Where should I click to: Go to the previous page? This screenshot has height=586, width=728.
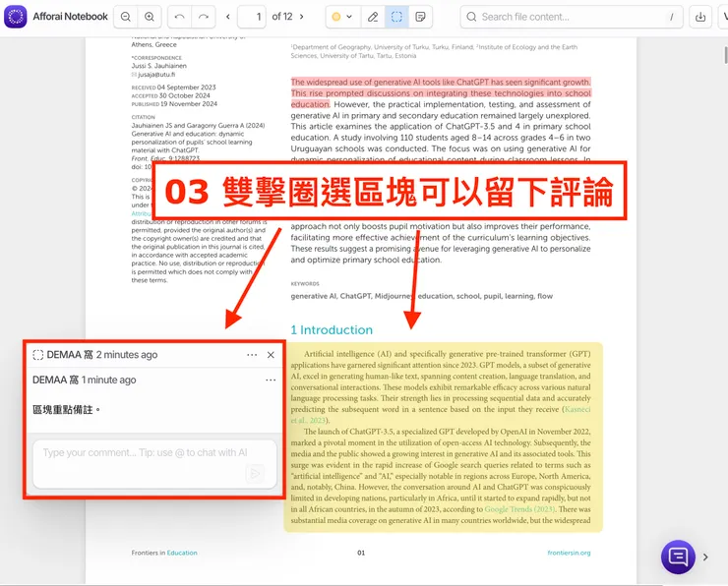(228, 17)
